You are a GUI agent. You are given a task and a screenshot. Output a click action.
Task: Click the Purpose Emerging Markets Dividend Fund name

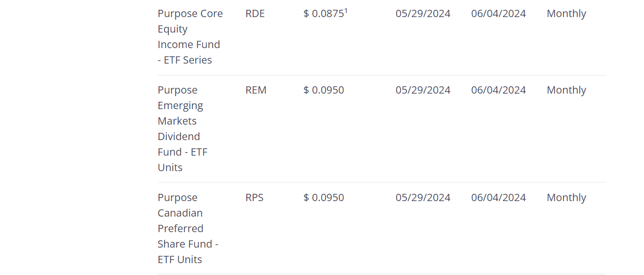[182, 129]
